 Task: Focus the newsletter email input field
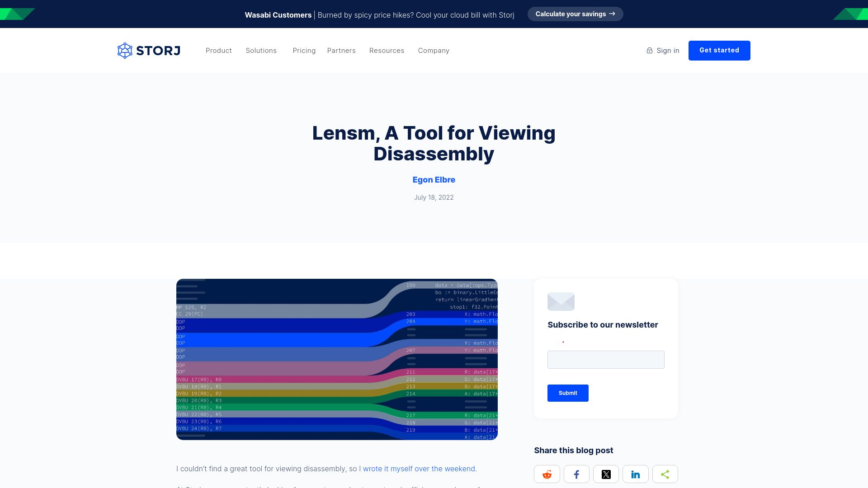[606, 360]
